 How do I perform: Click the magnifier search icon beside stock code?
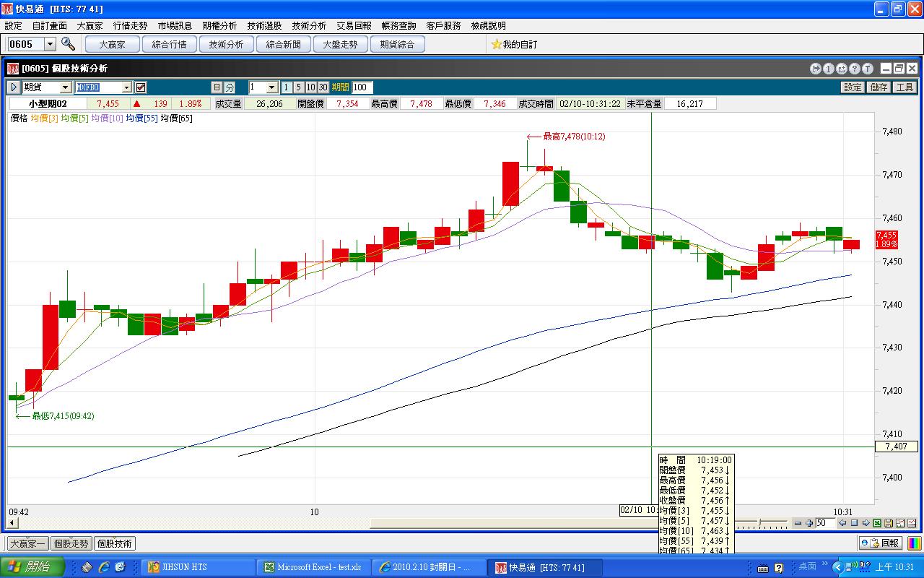point(68,43)
